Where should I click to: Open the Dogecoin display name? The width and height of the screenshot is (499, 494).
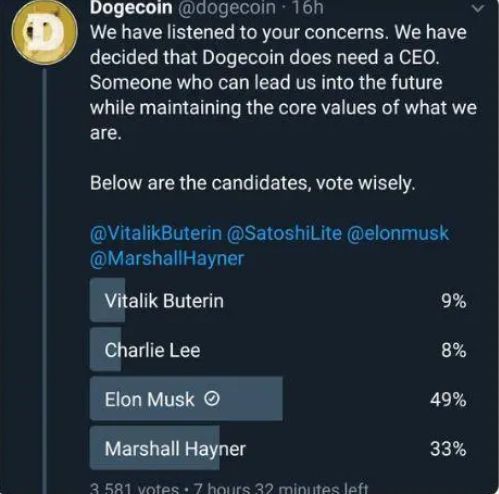pos(131,8)
